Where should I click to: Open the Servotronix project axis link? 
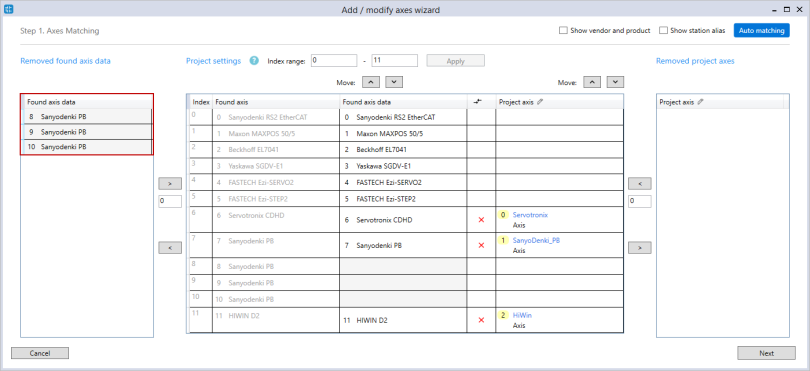click(530, 214)
